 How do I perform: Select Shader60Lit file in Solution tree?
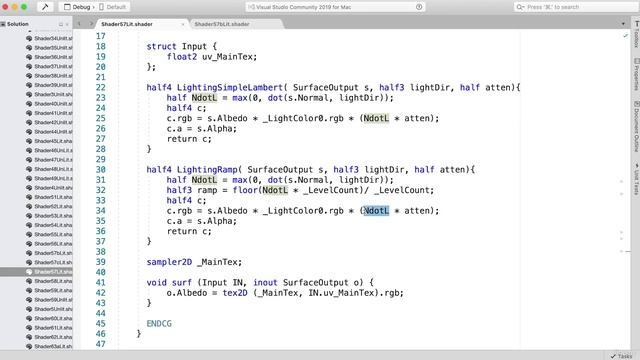[x=49, y=318]
